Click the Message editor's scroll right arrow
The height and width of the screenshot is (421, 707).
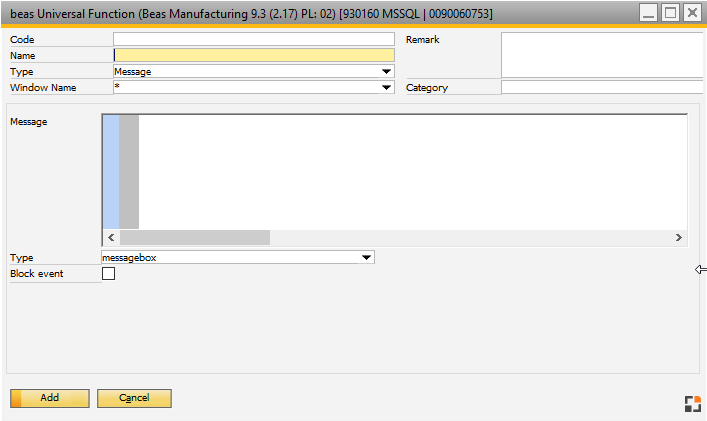coord(678,238)
